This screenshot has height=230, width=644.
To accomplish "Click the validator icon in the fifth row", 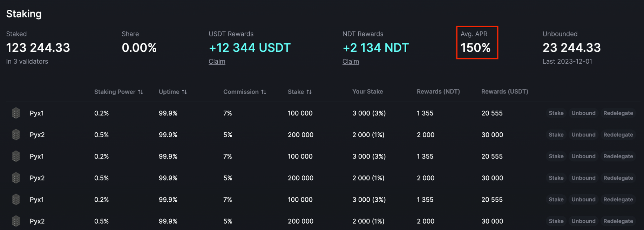I will click(x=16, y=200).
